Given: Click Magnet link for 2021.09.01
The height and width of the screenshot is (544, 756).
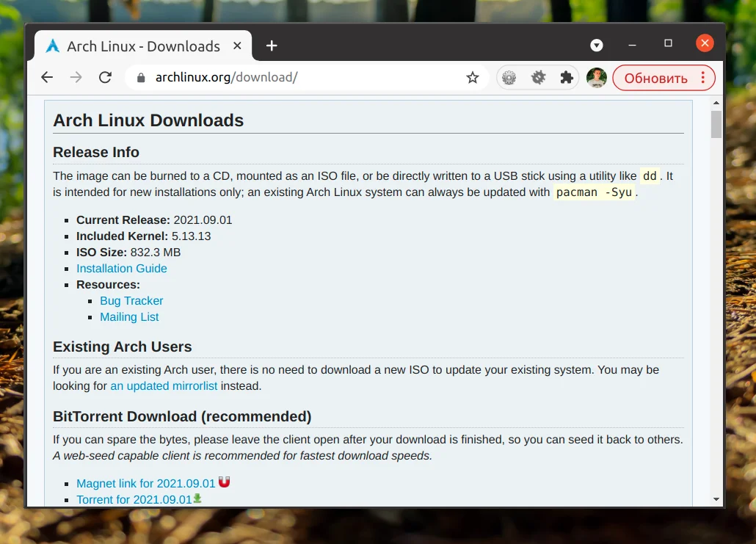Looking at the screenshot, I should tap(145, 483).
